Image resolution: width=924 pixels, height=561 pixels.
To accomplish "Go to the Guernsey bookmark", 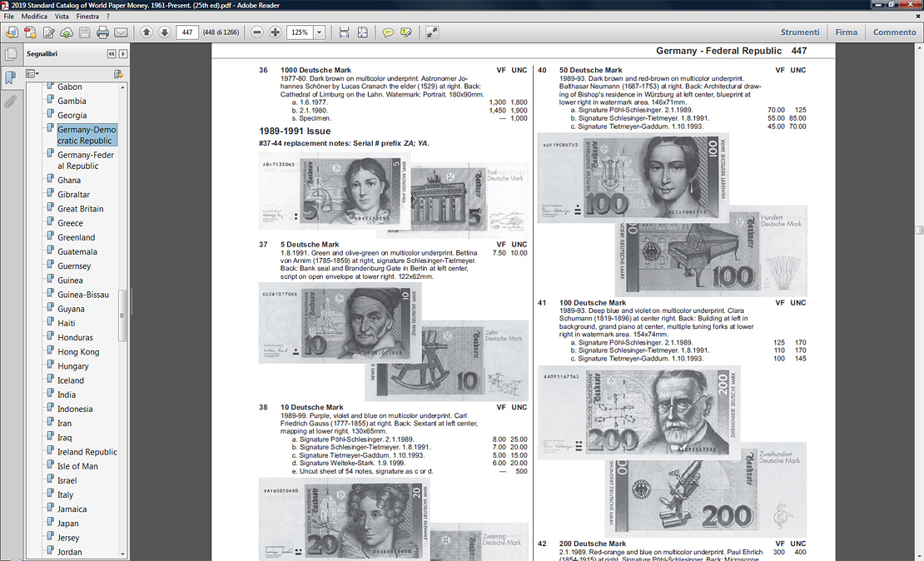I will click(74, 266).
